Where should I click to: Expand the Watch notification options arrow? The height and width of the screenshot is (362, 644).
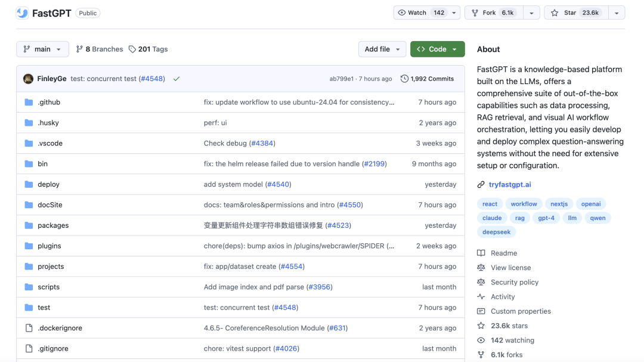click(454, 13)
